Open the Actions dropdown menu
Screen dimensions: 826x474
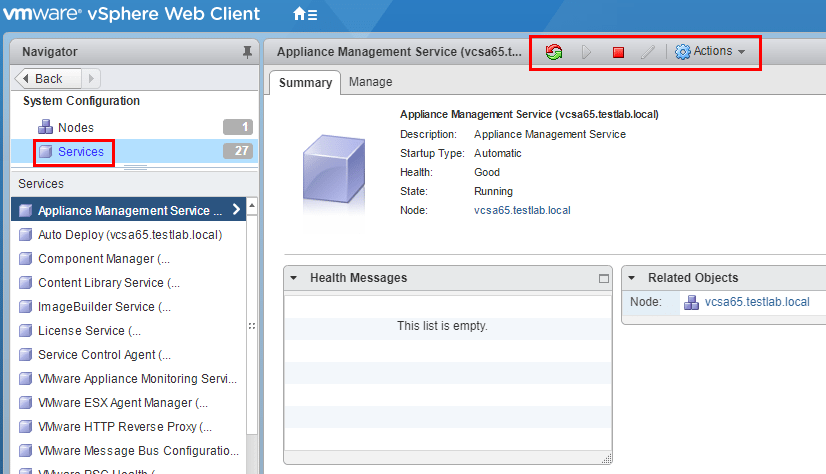[711, 52]
